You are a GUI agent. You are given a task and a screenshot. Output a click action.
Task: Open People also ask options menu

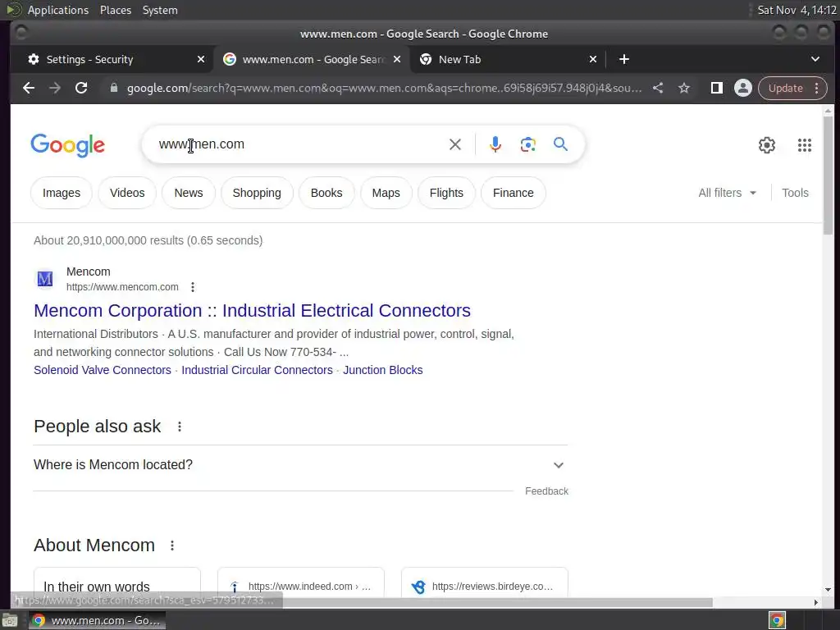click(x=180, y=427)
